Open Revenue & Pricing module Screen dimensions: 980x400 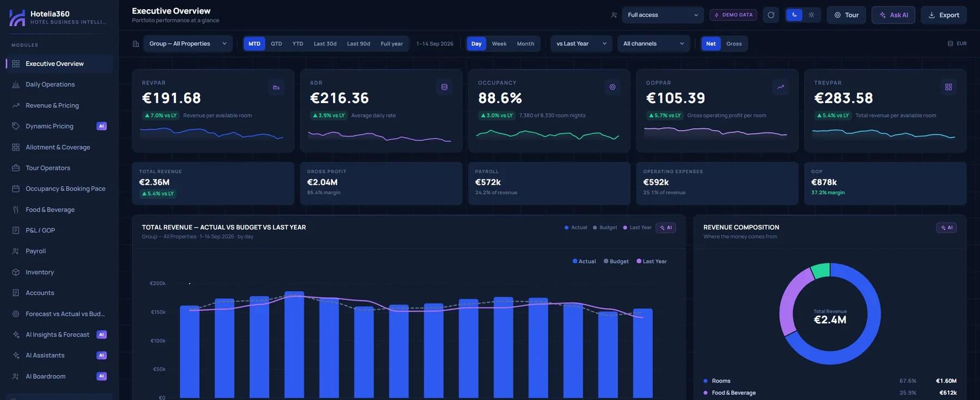coord(59,105)
